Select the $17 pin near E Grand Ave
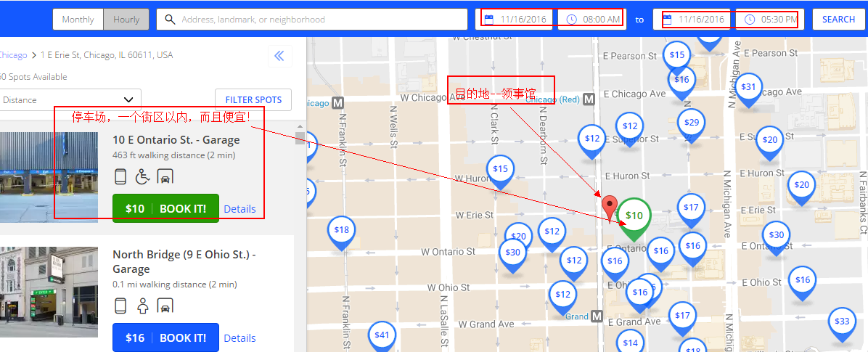The height and width of the screenshot is (352, 868). coord(682,317)
